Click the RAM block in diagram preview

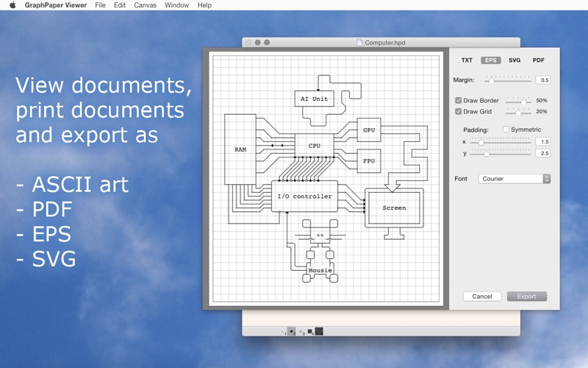click(240, 149)
